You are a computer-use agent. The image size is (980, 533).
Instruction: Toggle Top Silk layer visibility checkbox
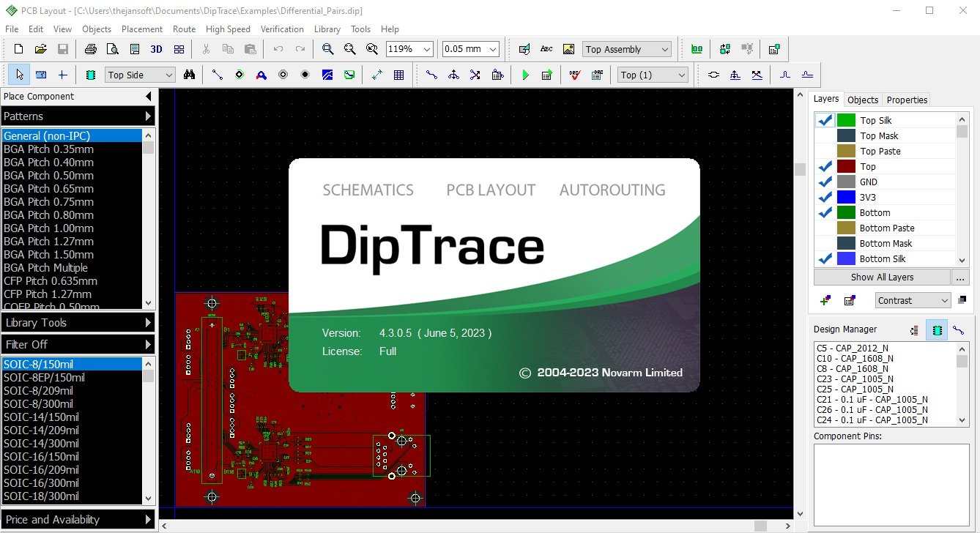(825, 120)
